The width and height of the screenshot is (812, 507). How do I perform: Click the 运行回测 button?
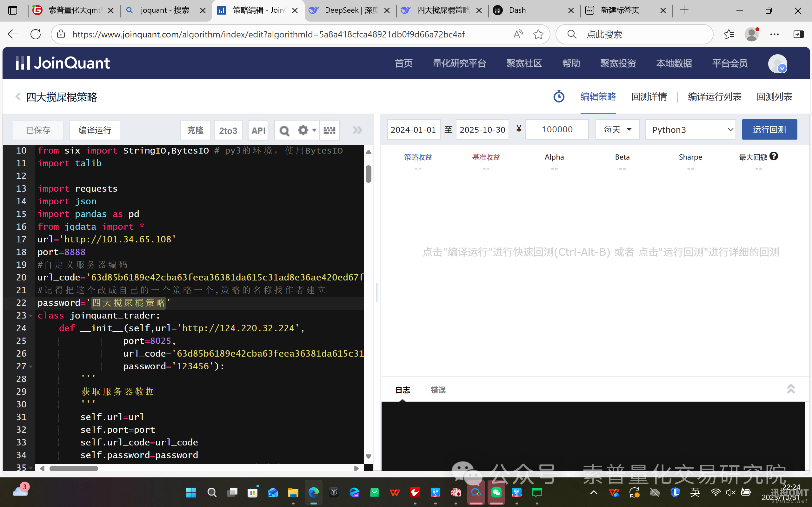tap(769, 130)
